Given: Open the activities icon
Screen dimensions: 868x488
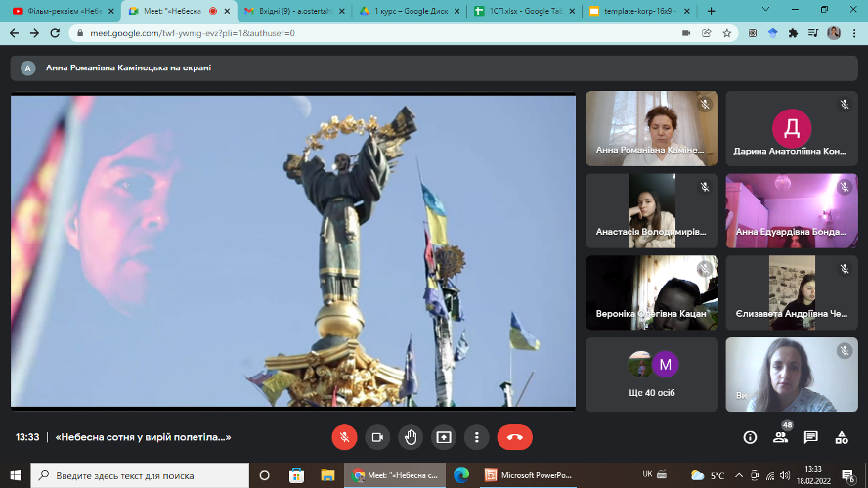Looking at the screenshot, I should point(841,437).
